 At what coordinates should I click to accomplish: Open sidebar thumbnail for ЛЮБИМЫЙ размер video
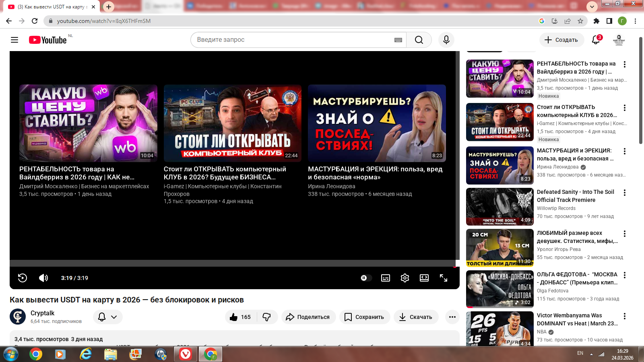(500, 248)
